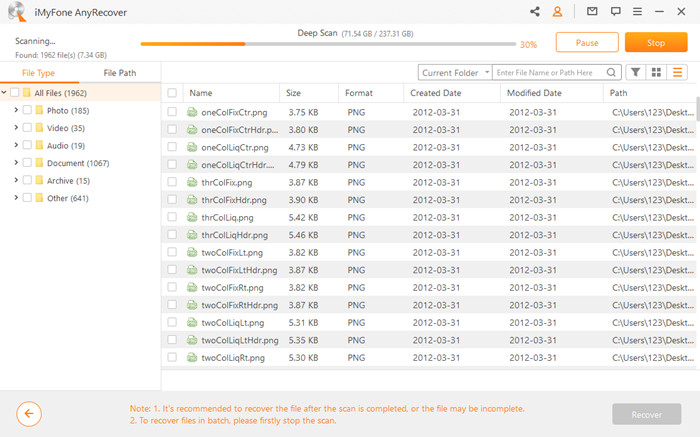Check the thrColFixHdr.png checkbox

pos(172,200)
